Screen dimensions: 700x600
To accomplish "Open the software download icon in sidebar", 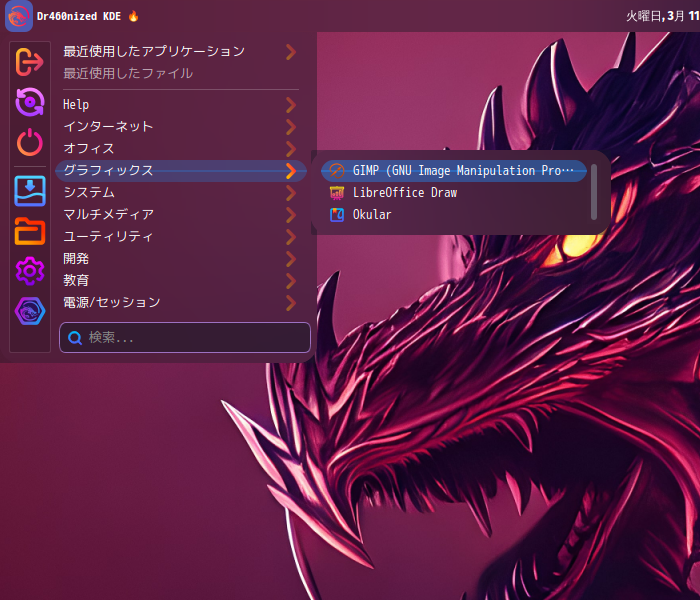I will coord(29,191).
